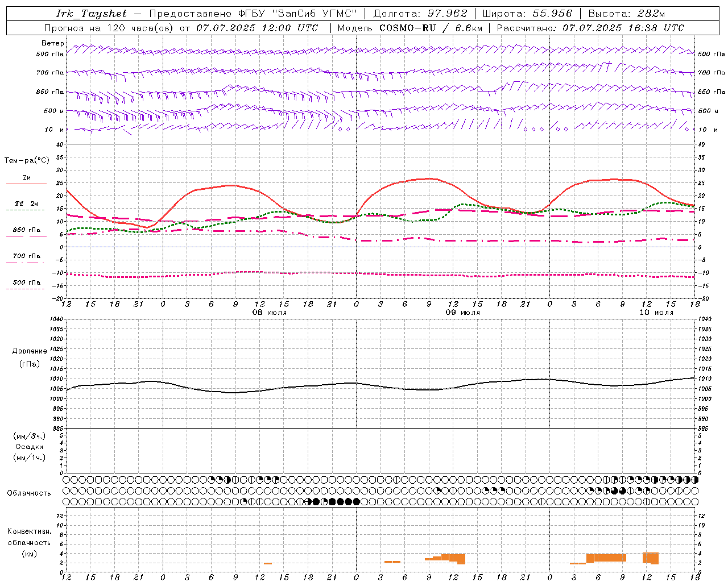Select the forecast start 07.07.2025 12:00 UTC

[257, 28]
